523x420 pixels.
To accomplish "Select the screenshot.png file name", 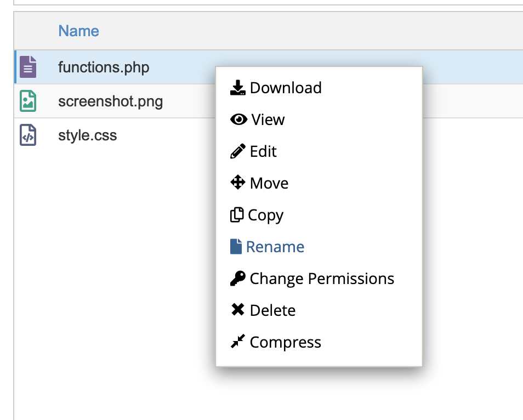I will pos(110,101).
